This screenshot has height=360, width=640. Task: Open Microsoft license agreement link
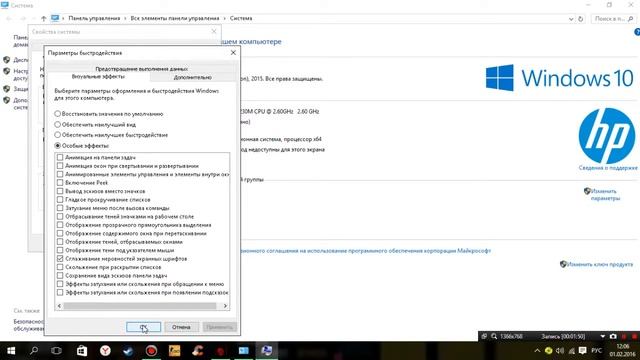point(365,251)
